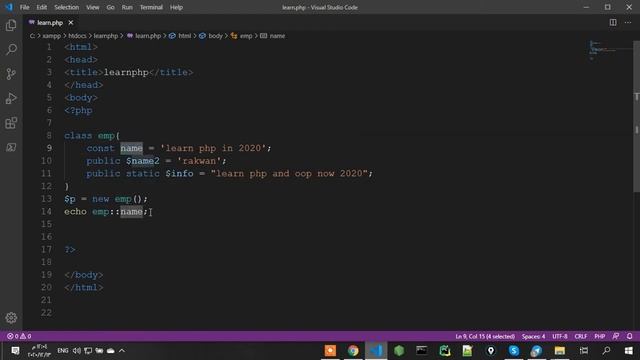The width and height of the screenshot is (640, 360).
Task: Open the Run menu
Action: [x=127, y=7]
